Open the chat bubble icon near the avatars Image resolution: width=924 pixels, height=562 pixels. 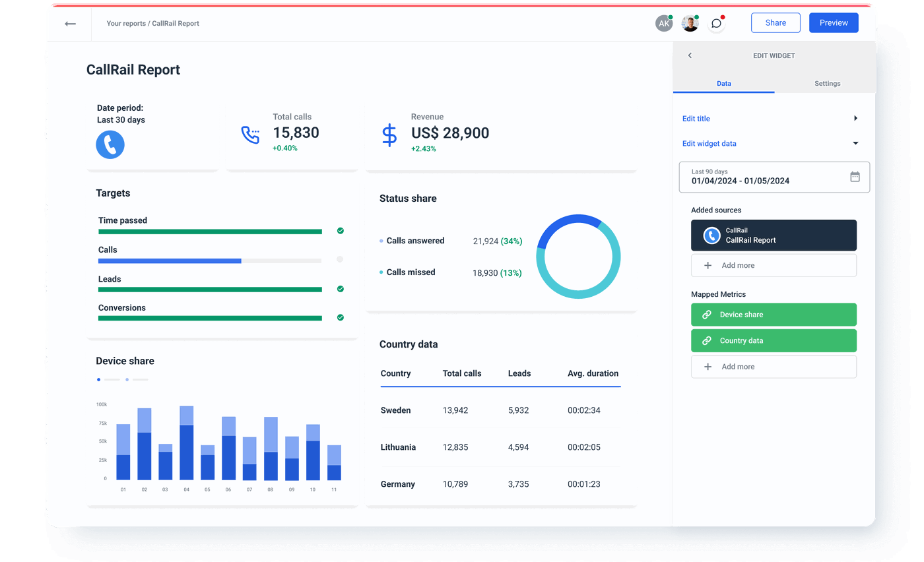tap(716, 23)
